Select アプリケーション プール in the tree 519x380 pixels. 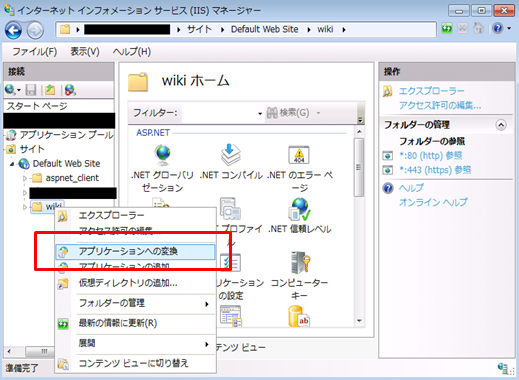click(66, 135)
